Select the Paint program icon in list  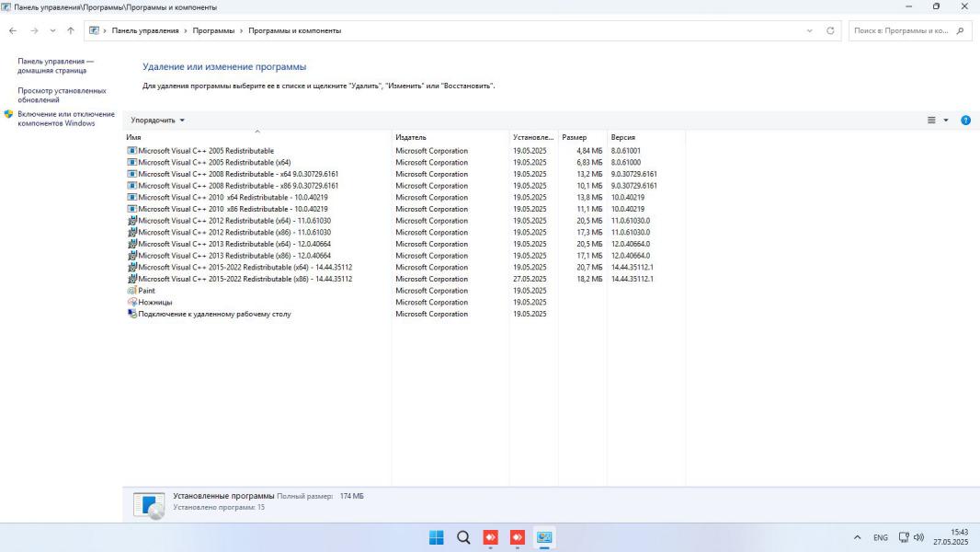pos(131,291)
